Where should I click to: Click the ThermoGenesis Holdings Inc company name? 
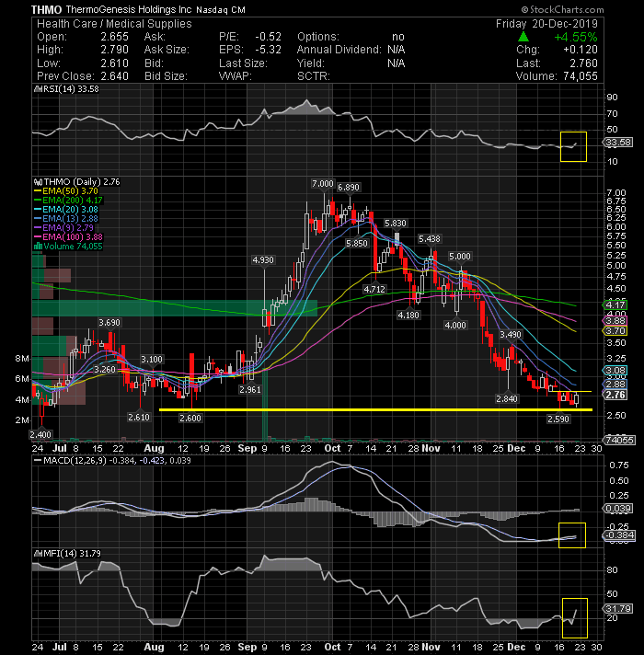click(x=129, y=9)
